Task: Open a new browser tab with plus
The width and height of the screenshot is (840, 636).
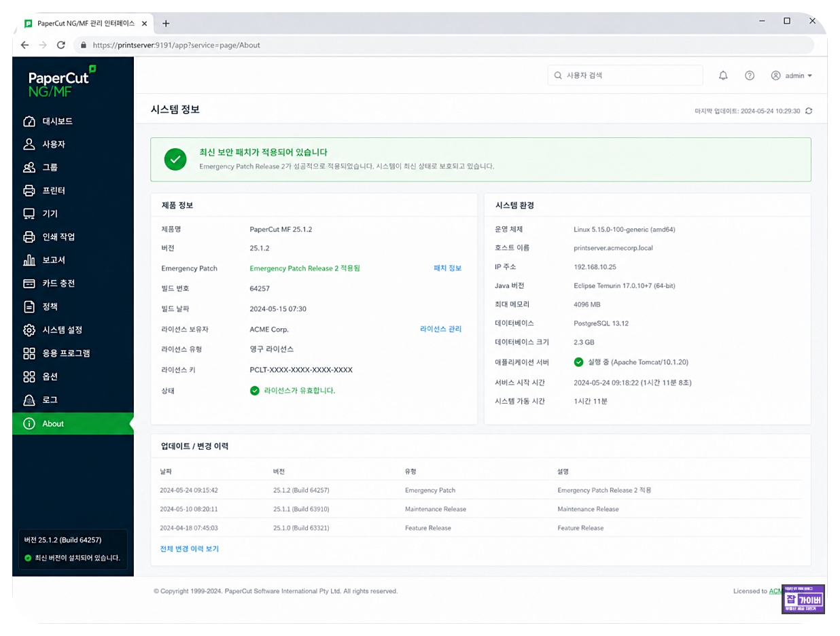Action: [x=166, y=23]
